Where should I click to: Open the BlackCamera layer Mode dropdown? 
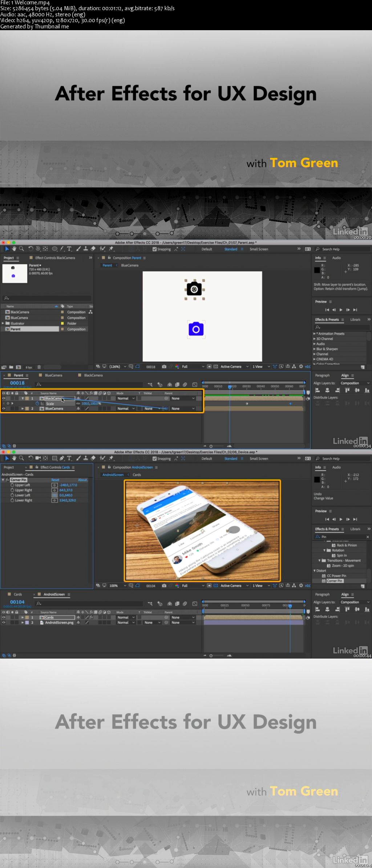(x=126, y=399)
